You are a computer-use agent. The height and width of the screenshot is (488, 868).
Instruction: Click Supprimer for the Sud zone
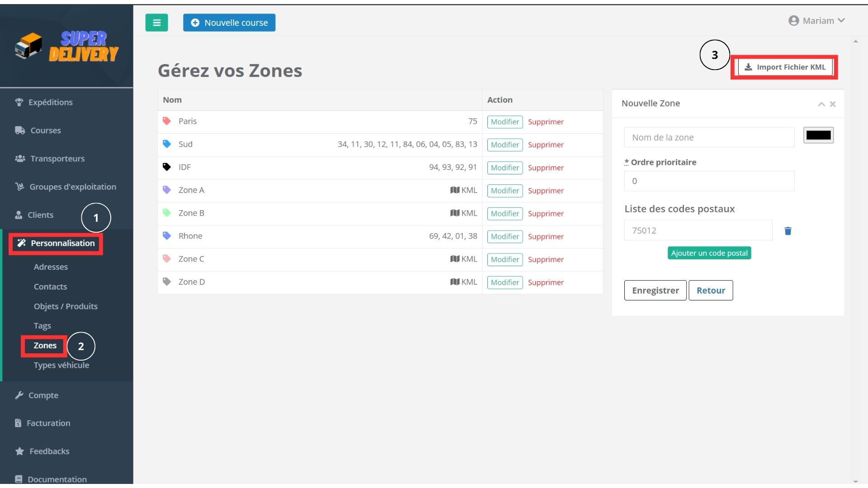[x=546, y=145]
